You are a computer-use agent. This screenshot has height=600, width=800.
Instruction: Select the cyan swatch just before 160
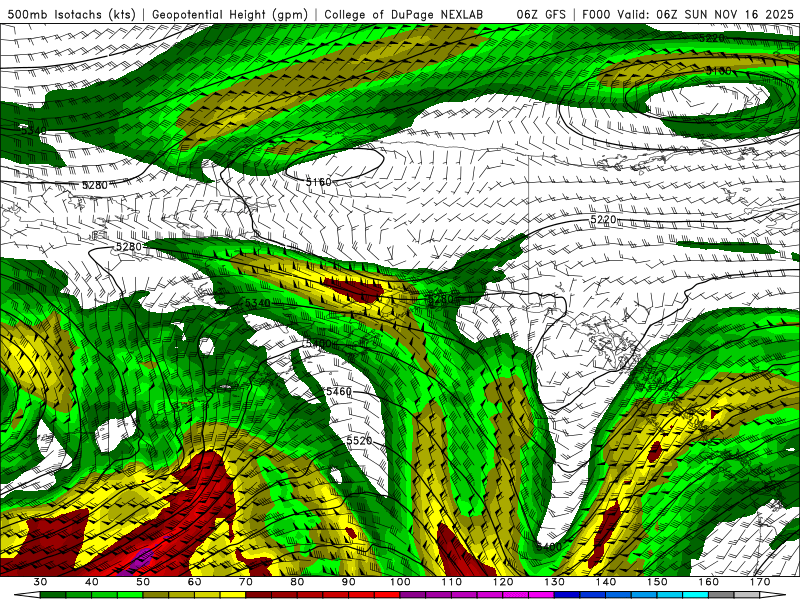coord(696,595)
